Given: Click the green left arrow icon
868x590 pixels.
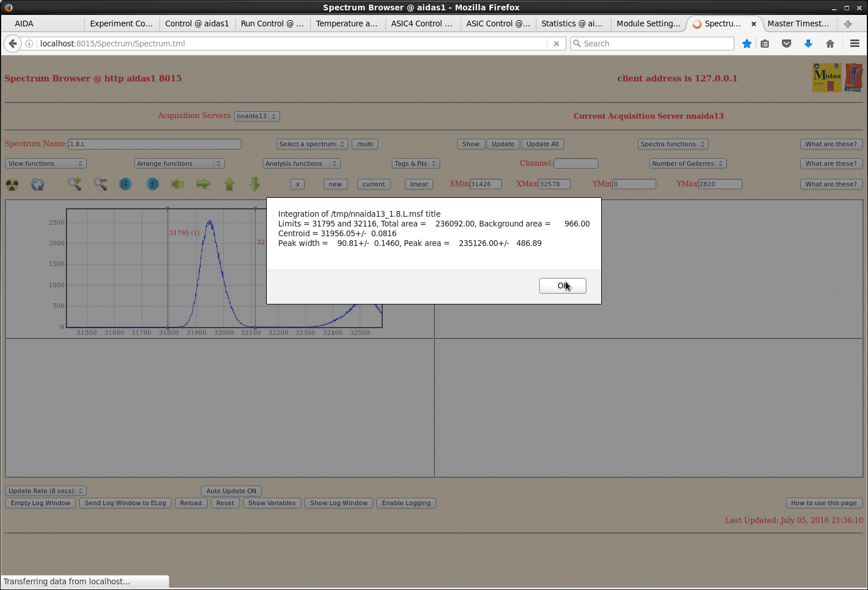Looking at the screenshot, I should (178, 184).
